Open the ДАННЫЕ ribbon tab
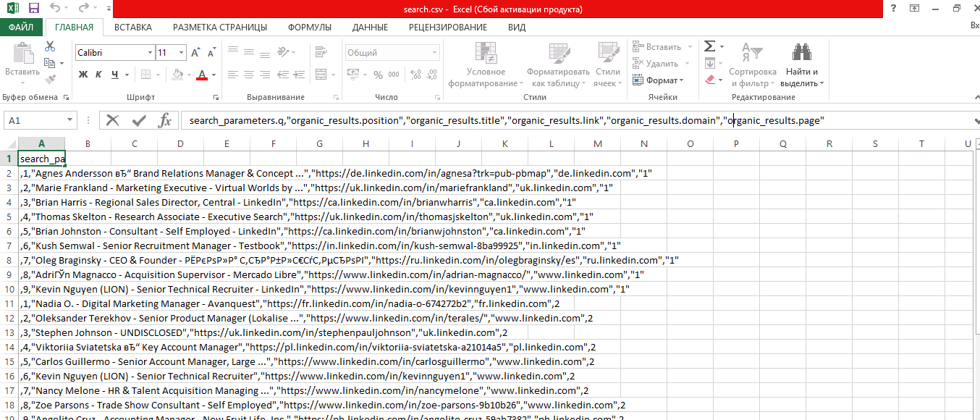The image size is (980, 420). point(370,27)
